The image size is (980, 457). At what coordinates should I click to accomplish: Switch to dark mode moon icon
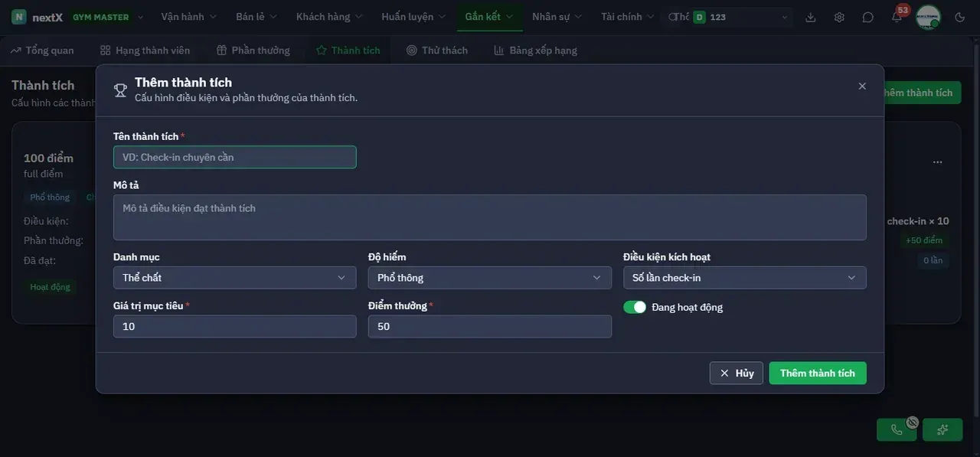tap(960, 17)
